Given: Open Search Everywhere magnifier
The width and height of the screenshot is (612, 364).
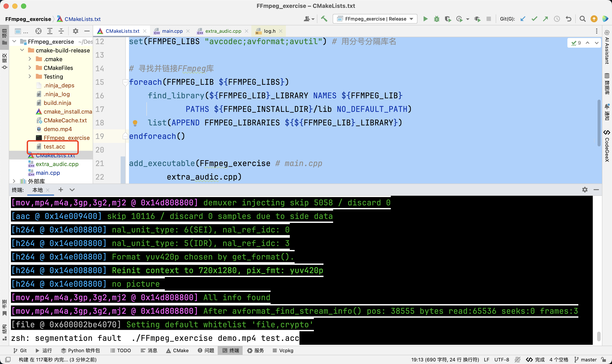Looking at the screenshot, I should tap(582, 19).
